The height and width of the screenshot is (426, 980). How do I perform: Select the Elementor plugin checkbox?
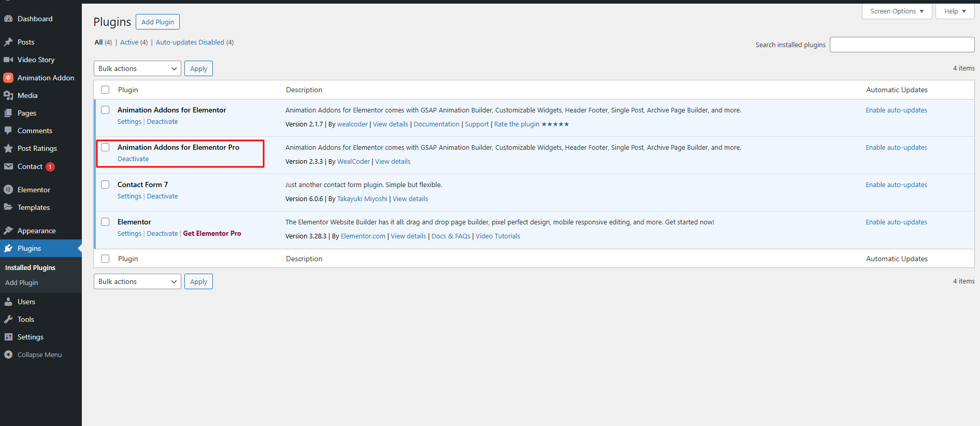[x=105, y=222]
